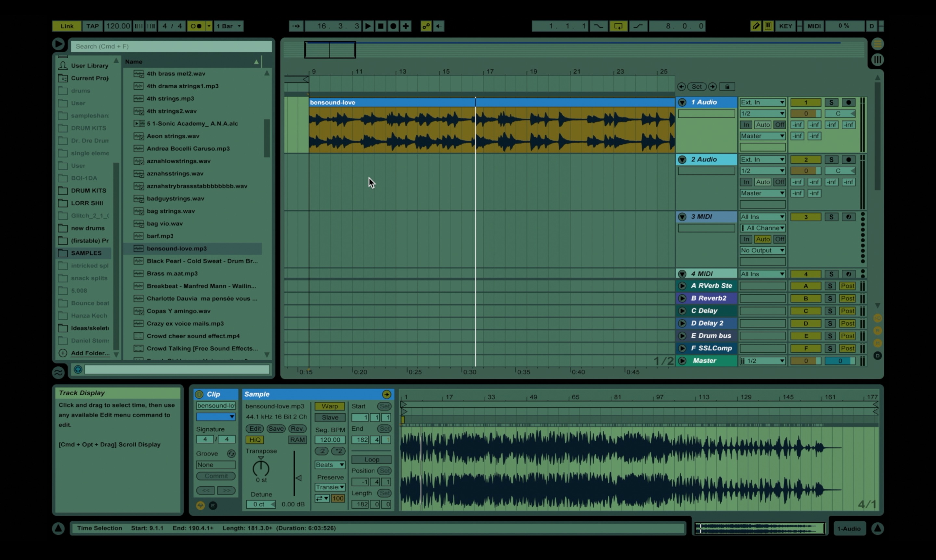Toggle the computer MIDI keyboard icon
Image resolution: width=936 pixels, height=560 pixels.
(x=768, y=26)
